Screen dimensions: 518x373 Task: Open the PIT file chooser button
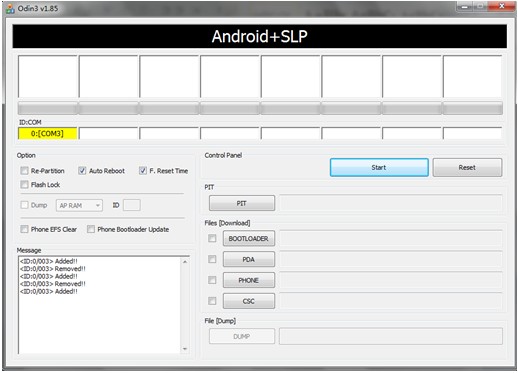tap(242, 203)
